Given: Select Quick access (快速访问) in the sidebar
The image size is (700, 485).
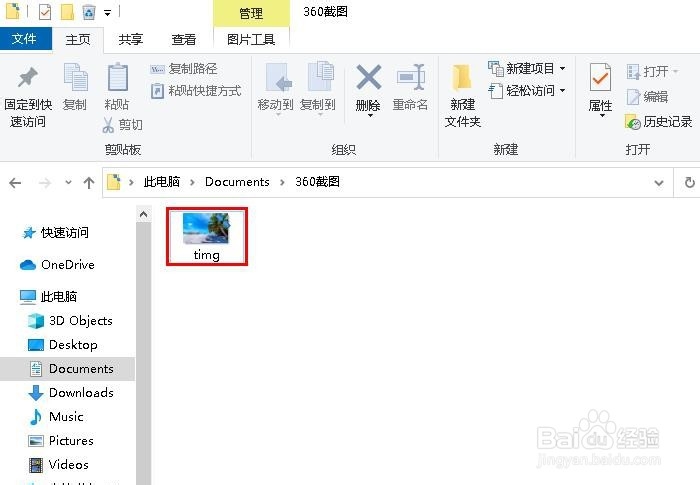Looking at the screenshot, I should point(55,233).
